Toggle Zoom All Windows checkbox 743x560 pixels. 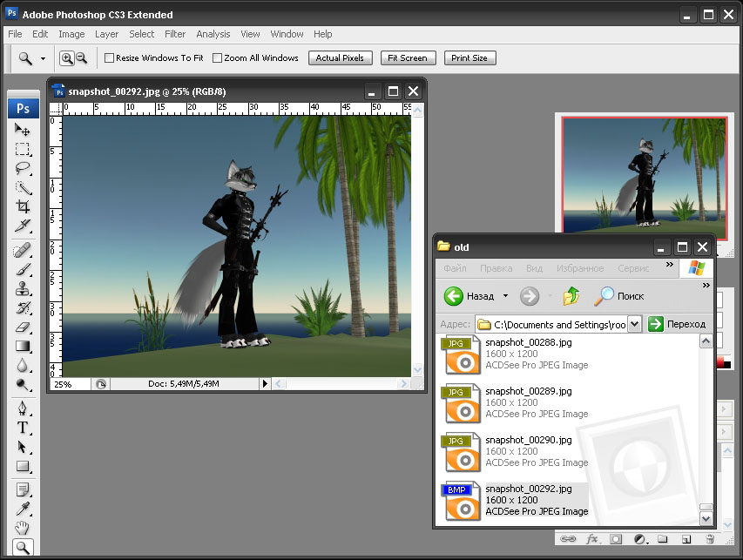(218, 58)
